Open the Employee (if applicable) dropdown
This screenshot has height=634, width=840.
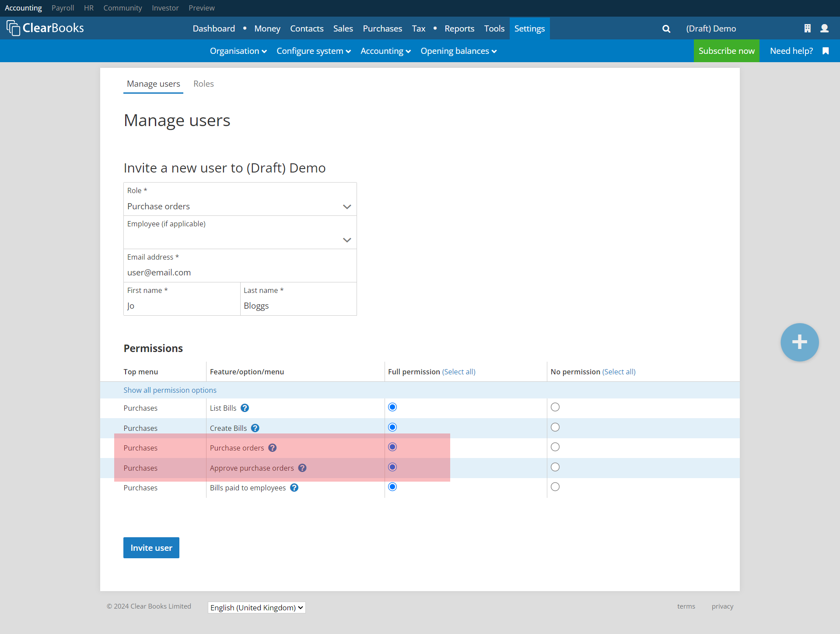coord(240,240)
